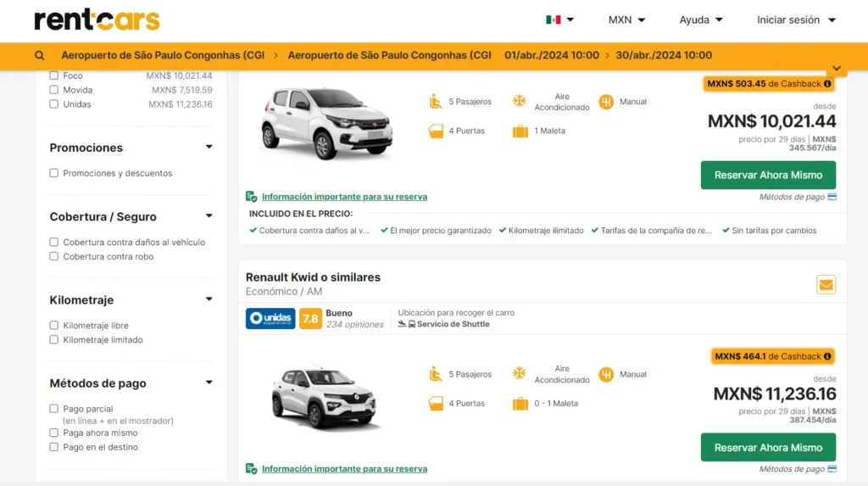Screen dimensions: 868x486
Task: Click the door icon on MXN$ 10,021.44 car
Action: (x=436, y=131)
